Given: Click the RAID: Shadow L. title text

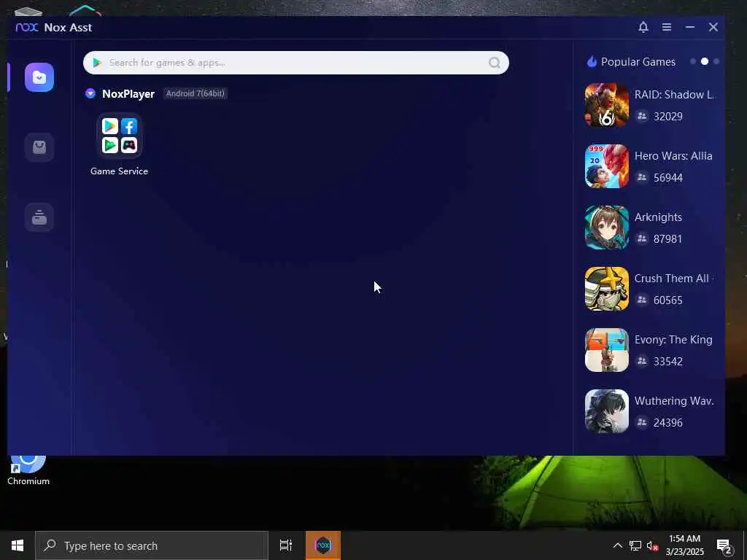Looking at the screenshot, I should pos(674,94).
